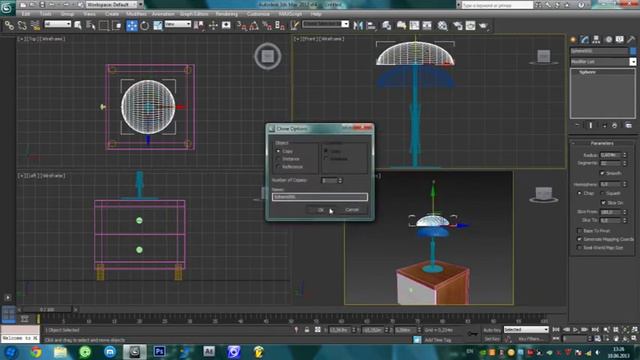
Task: Toggle the Window/Crossing selection icon
Action: [117, 26]
